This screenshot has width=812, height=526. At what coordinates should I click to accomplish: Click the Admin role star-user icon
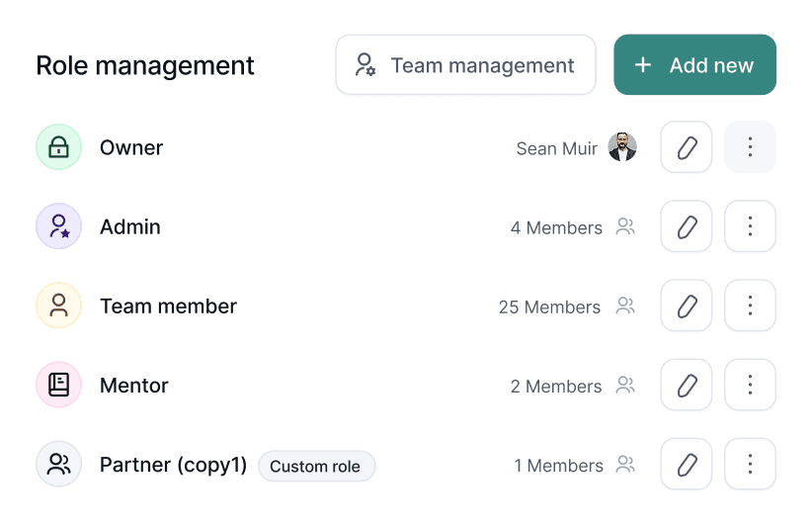point(58,226)
